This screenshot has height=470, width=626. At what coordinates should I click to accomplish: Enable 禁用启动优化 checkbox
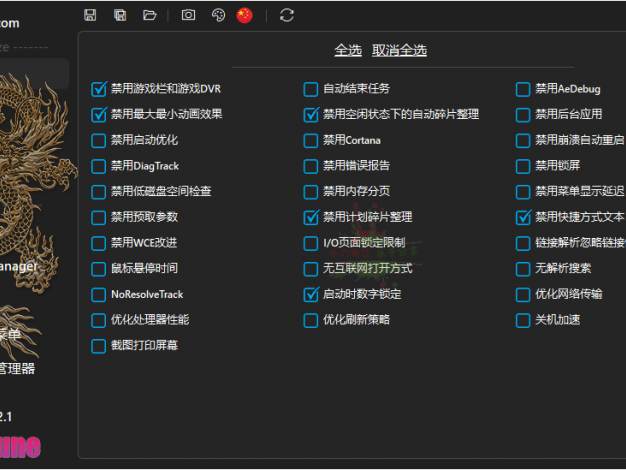click(99, 141)
